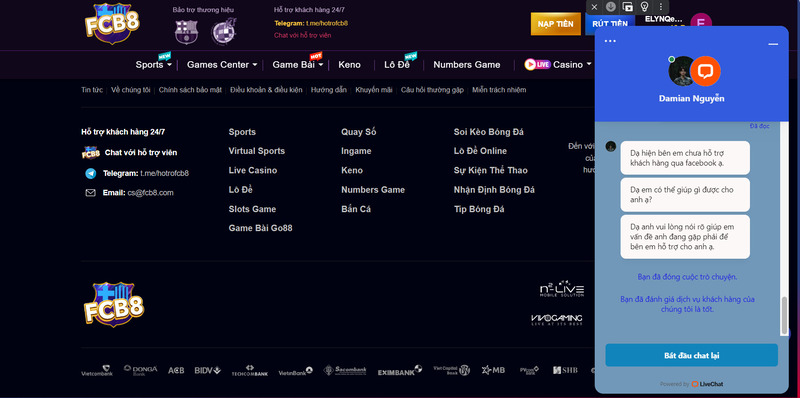Open the Keno menu item

349,65
